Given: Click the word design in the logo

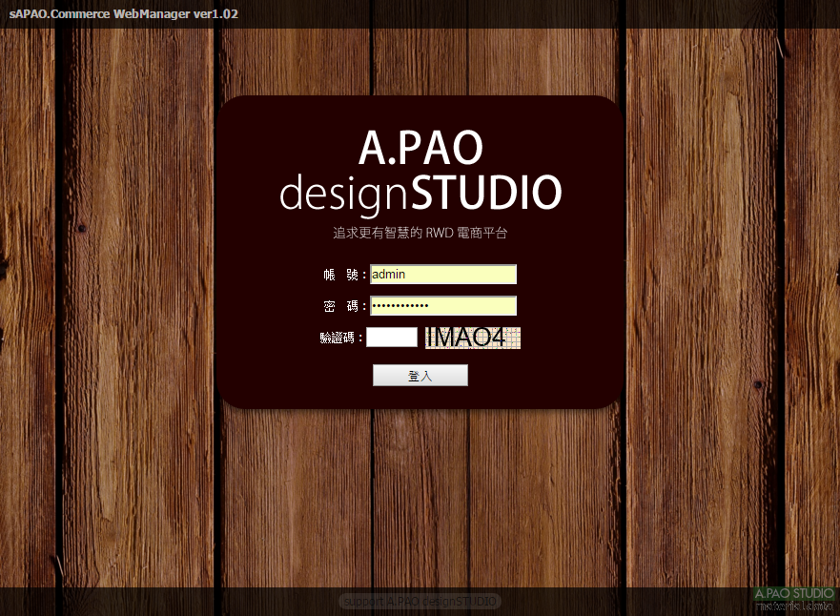Looking at the screenshot, I should pyautogui.click(x=343, y=194).
